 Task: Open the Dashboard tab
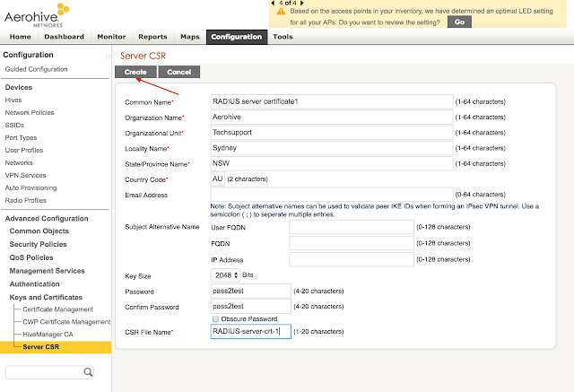[x=64, y=37]
